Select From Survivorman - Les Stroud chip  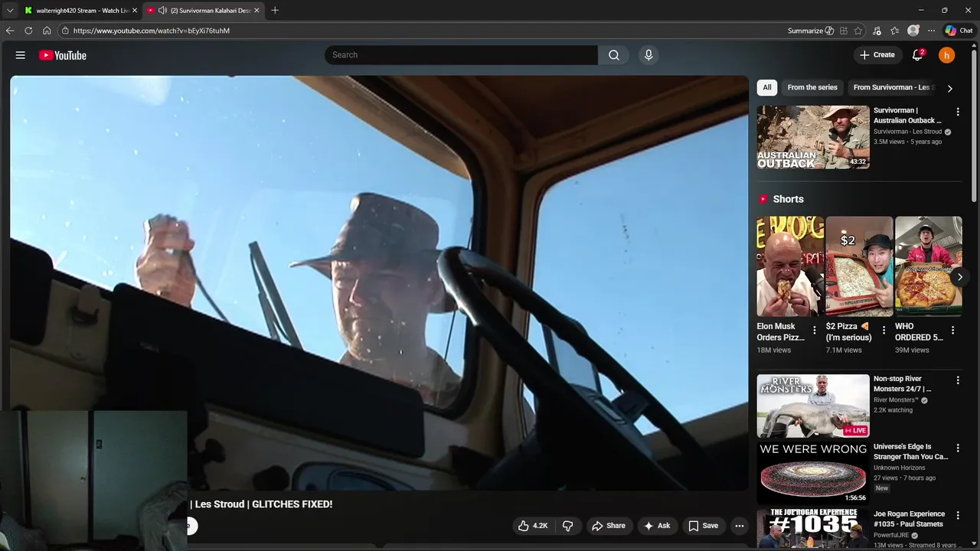pyautogui.click(x=893, y=87)
